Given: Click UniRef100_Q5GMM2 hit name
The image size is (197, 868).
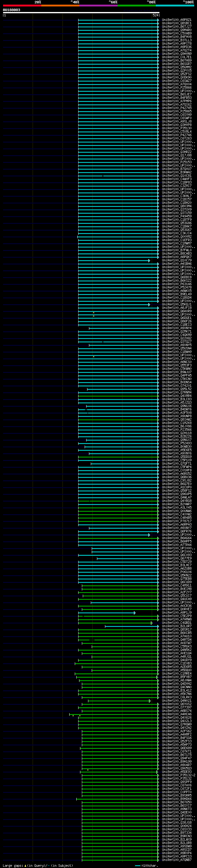Looking at the screenshot, I should coord(176,67).
